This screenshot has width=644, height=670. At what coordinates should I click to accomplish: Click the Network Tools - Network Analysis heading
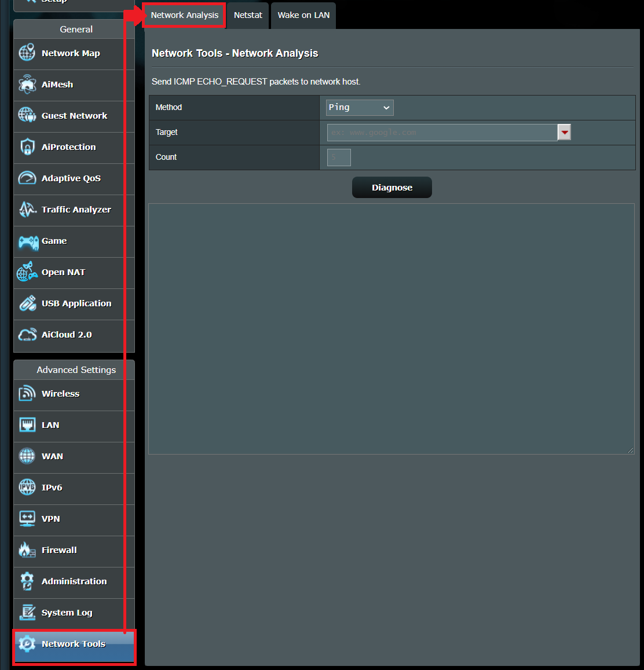[x=235, y=53]
